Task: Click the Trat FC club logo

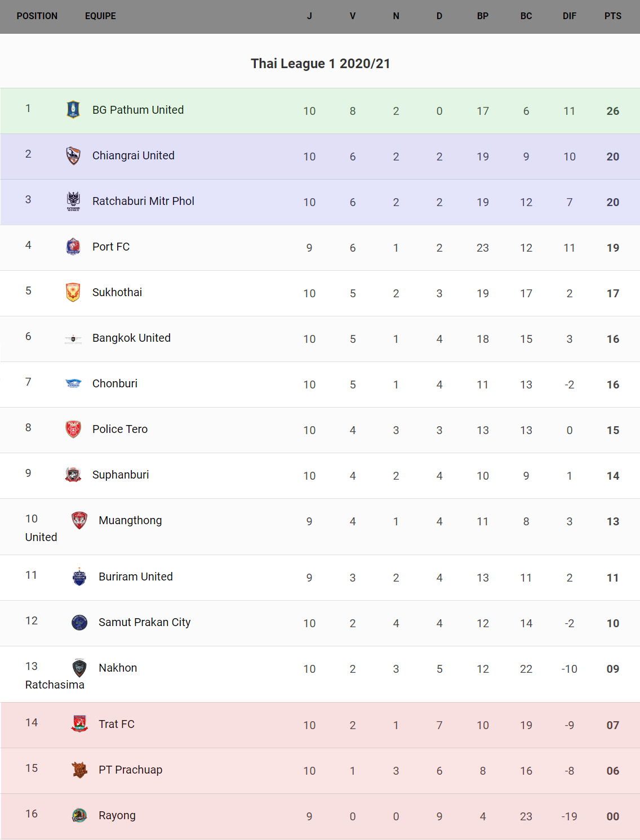Action: (x=79, y=724)
